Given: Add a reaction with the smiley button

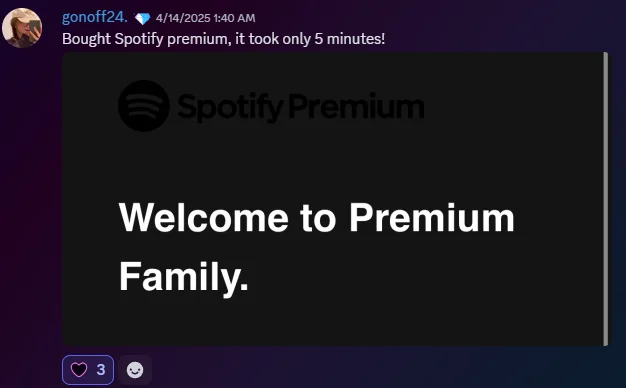Looking at the screenshot, I should 135,370.
